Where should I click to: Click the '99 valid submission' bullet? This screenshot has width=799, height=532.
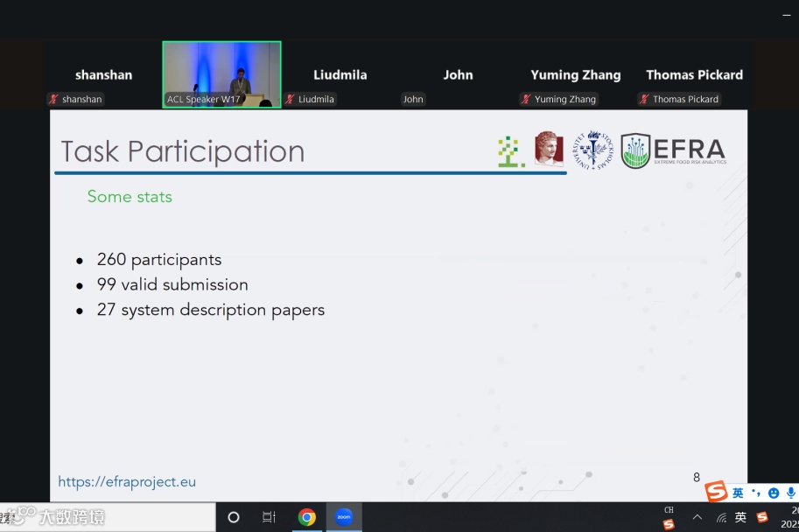(x=172, y=284)
